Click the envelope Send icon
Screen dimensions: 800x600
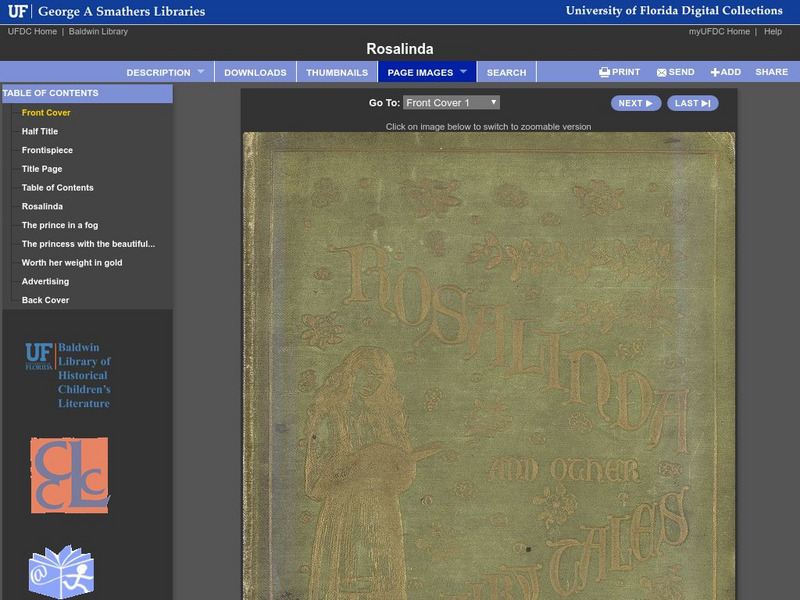pos(662,72)
